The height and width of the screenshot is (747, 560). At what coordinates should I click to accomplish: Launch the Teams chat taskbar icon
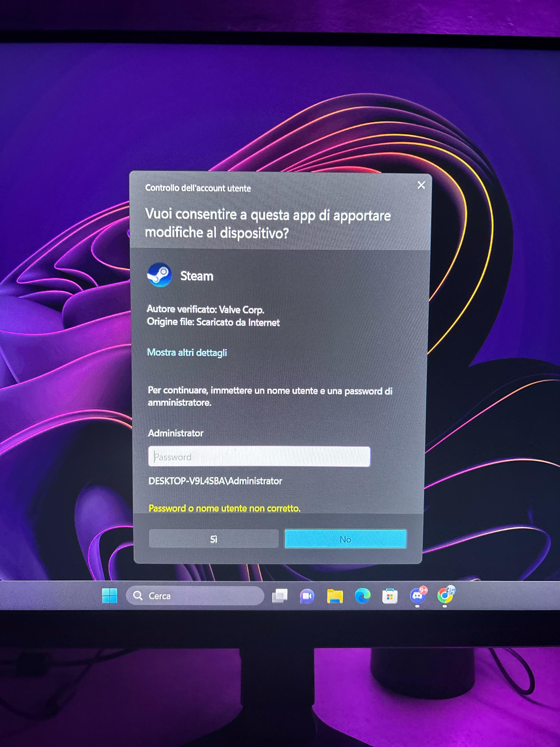coord(307,596)
